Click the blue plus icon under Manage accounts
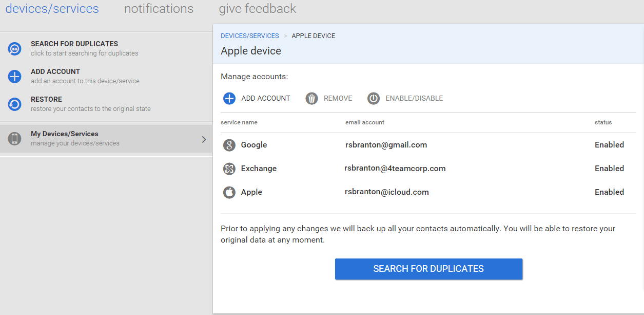Image resolution: width=644 pixels, height=315 pixels. pyautogui.click(x=229, y=98)
